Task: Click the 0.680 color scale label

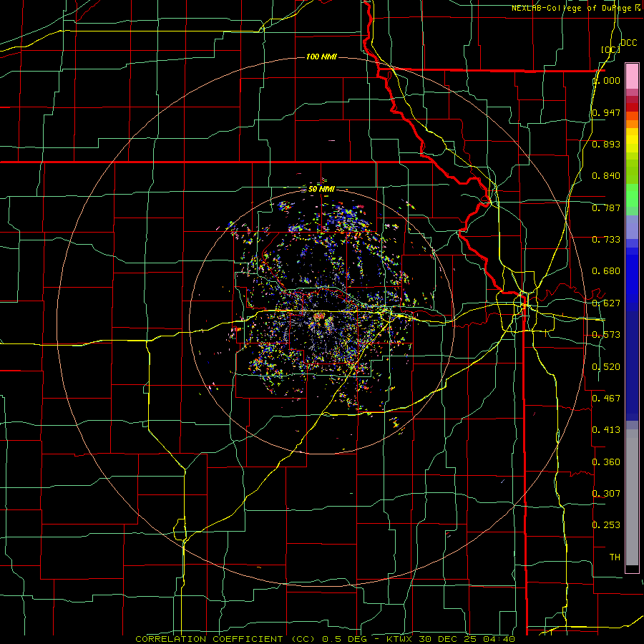Action: click(606, 271)
